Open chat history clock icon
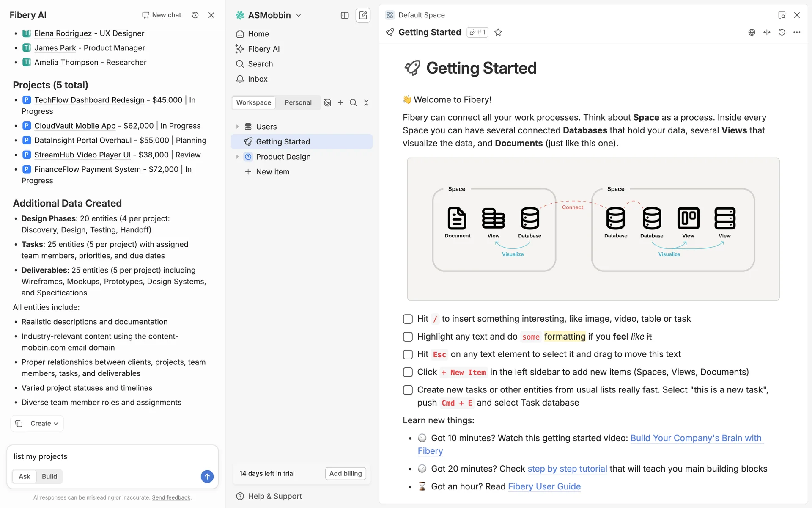The image size is (812, 508). (x=195, y=15)
